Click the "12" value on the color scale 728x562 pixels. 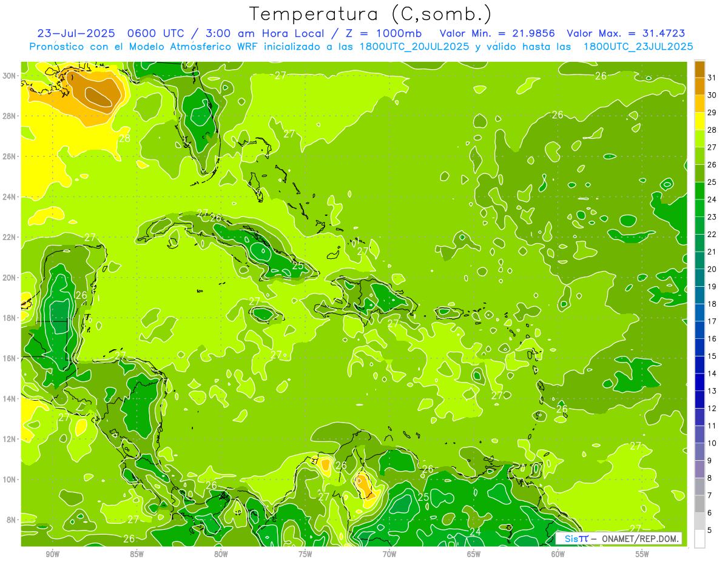click(712, 408)
